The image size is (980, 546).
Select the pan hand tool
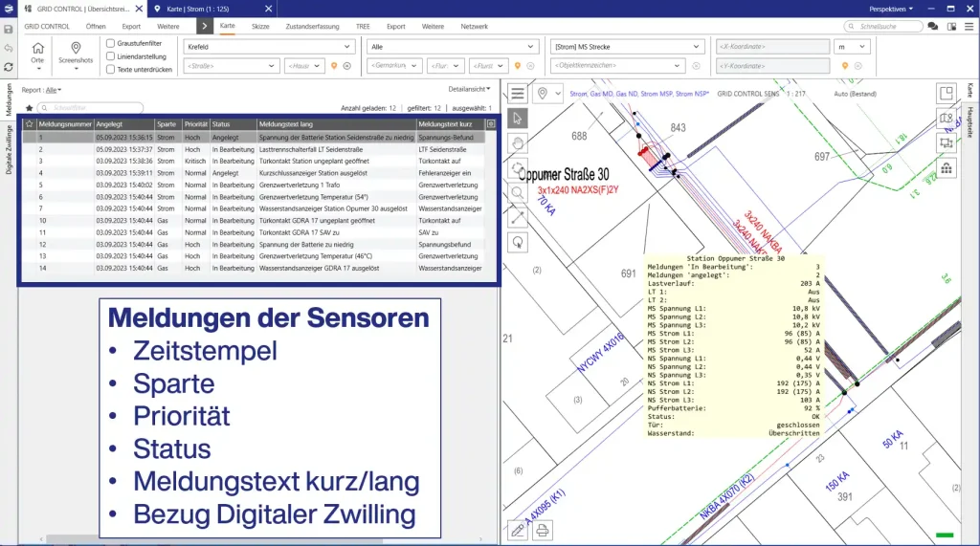pos(518,143)
